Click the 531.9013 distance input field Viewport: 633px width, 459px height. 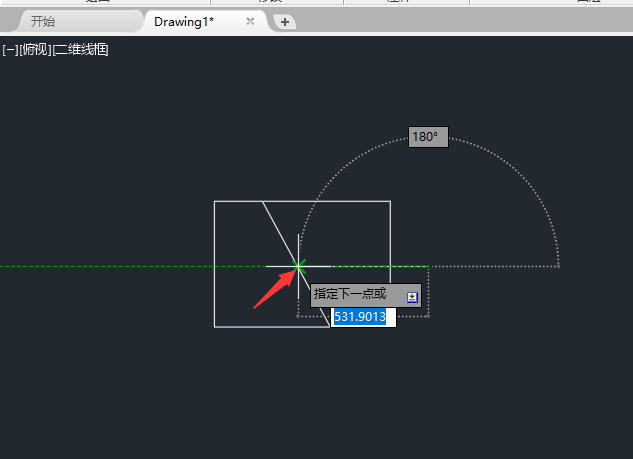point(363,317)
